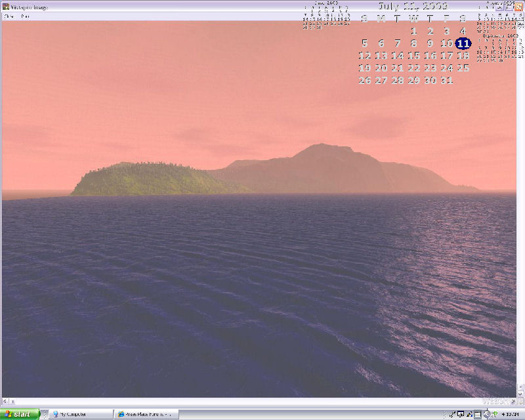
Task: Select highlighted date 11 on calendar
Action: pyautogui.click(x=463, y=43)
